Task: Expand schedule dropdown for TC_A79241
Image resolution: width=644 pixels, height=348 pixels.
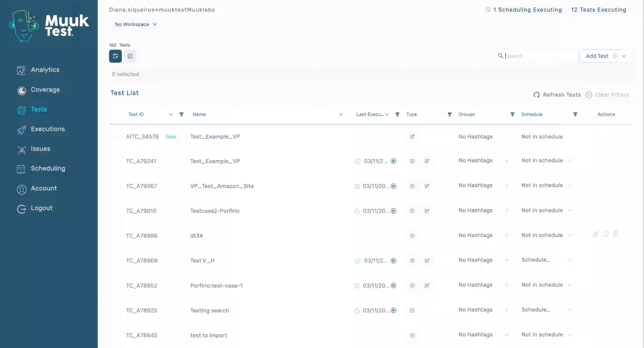Action: point(569,161)
